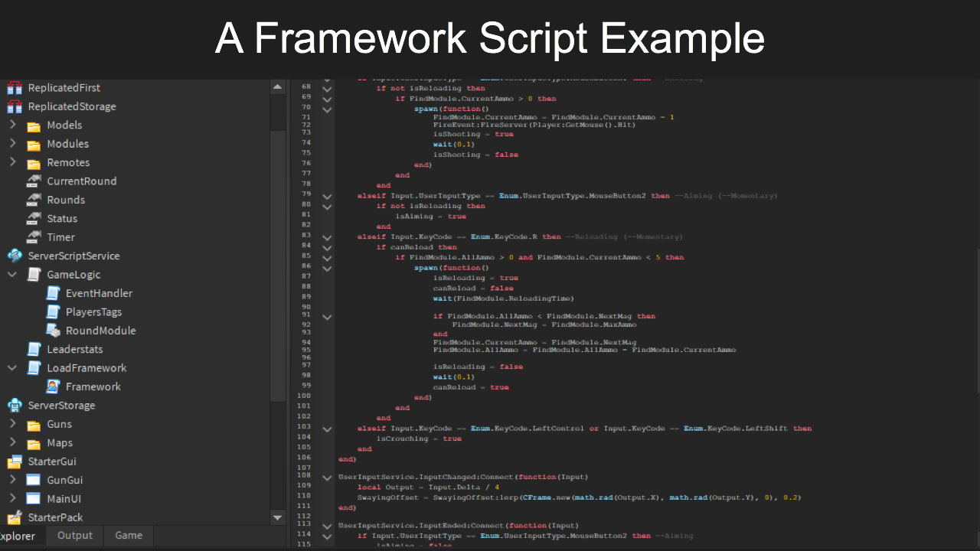Fold the if block at line 91
This screenshot has height=551, width=980.
pyautogui.click(x=327, y=317)
